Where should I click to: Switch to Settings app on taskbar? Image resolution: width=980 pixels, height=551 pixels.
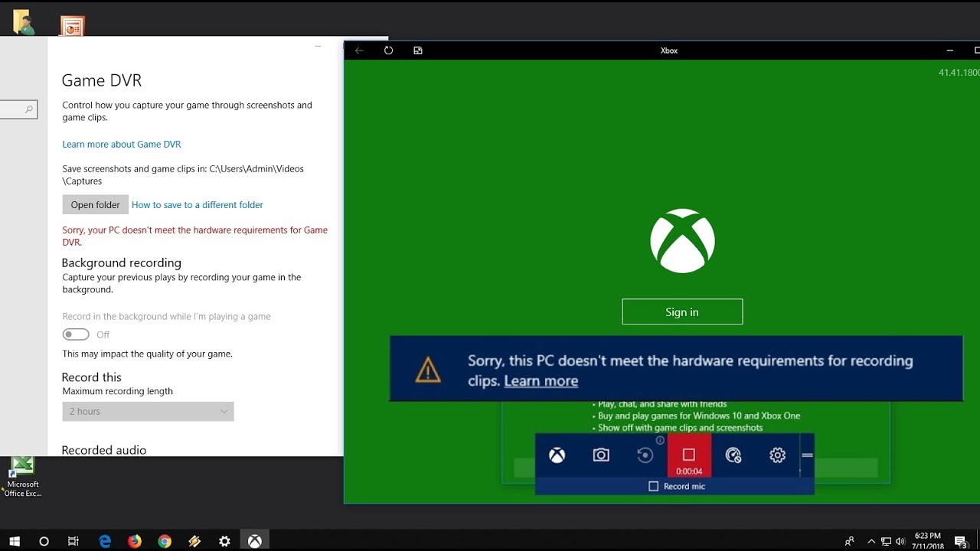(224, 541)
